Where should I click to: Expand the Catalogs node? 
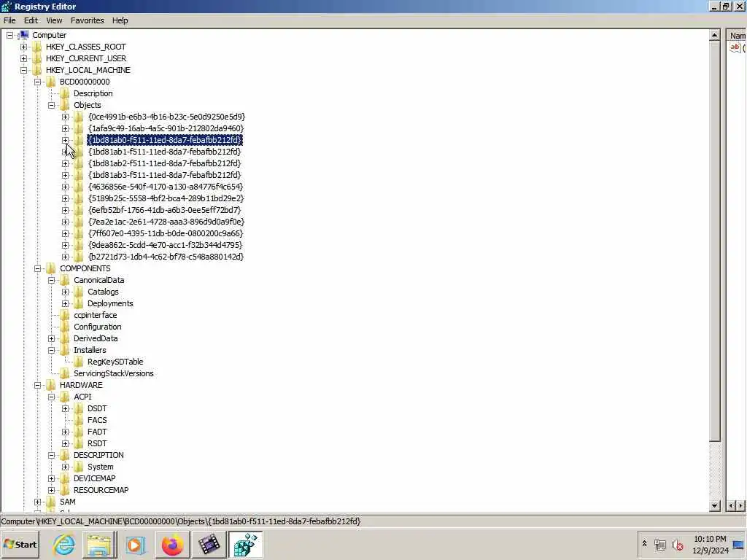coord(65,292)
